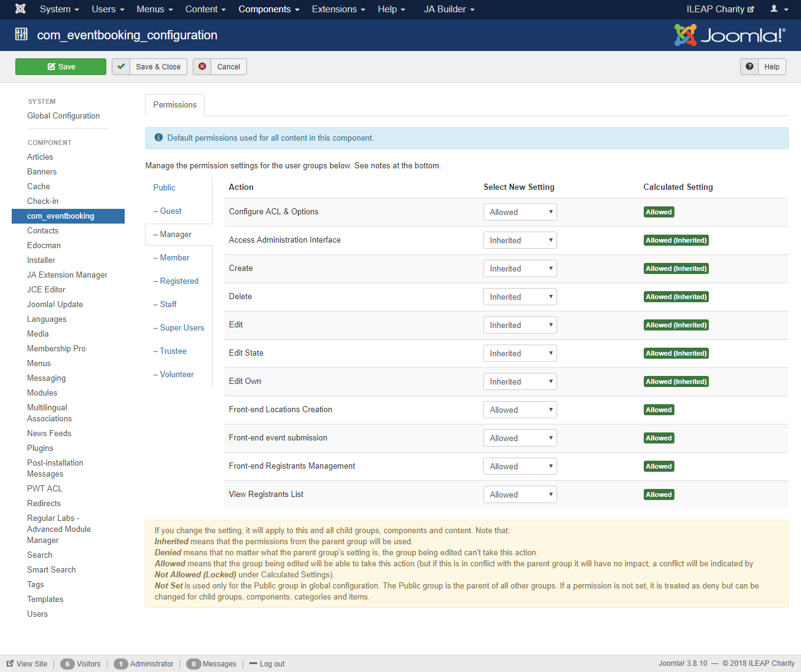Click the green checkmark icon beside Save & Close
Screen dimensions: 801x672
tap(121, 66)
